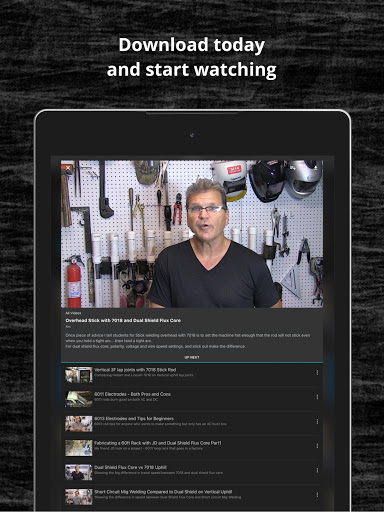
Task: Tap the main video of the man in black shirt
Action: 192,234
